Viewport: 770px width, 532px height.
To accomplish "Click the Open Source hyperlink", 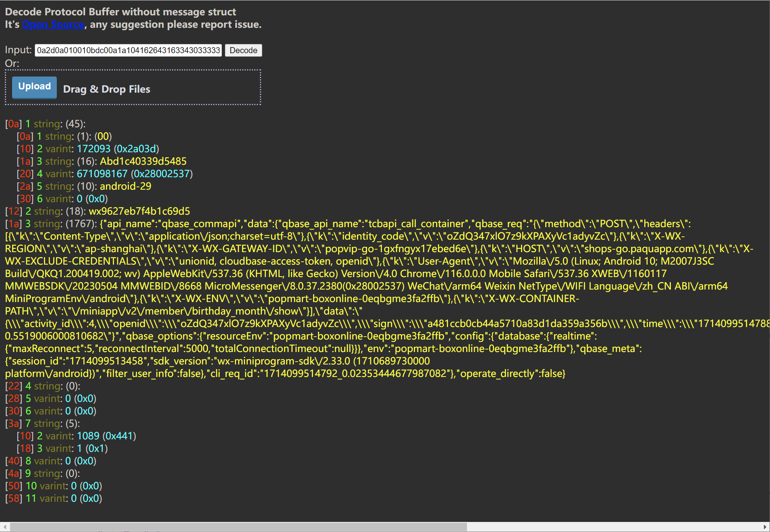I will tap(53, 25).
